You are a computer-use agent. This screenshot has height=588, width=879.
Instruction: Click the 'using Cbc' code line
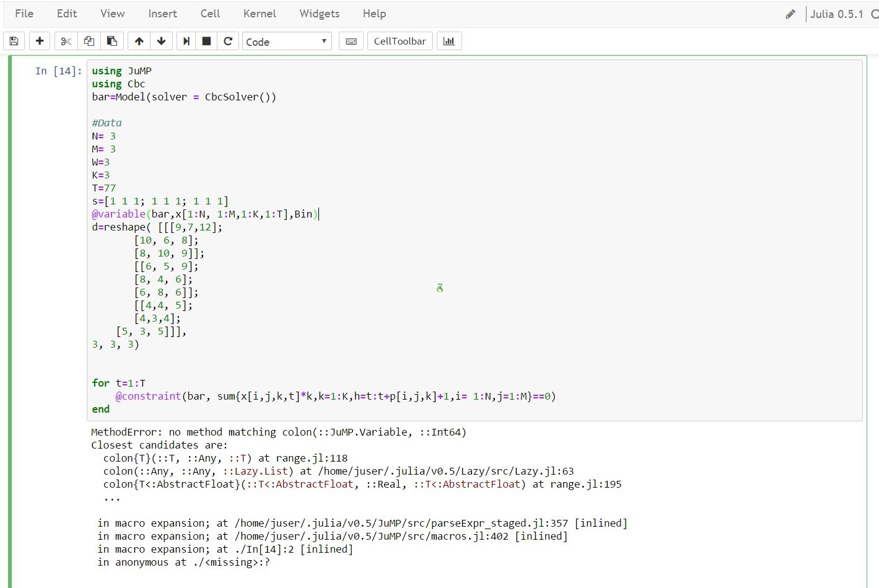click(118, 84)
